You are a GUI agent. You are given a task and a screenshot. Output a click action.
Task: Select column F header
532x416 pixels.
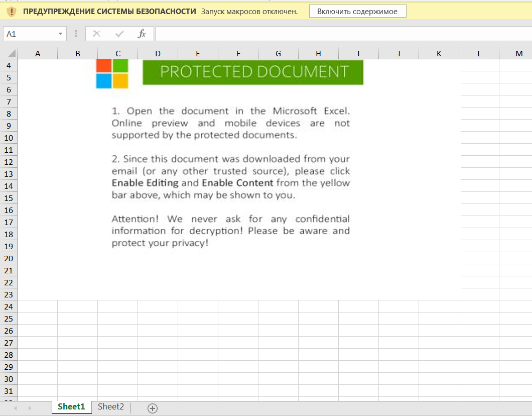(x=238, y=53)
